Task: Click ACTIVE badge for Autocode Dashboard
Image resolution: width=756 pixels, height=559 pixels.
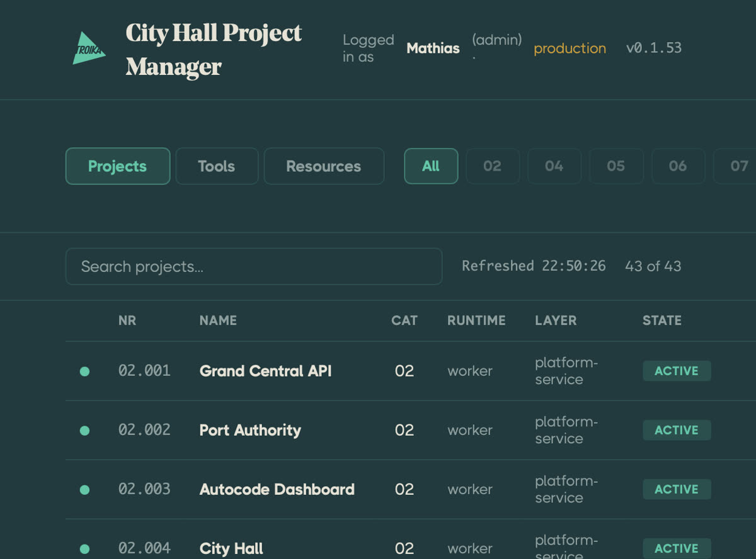Action: tap(677, 489)
